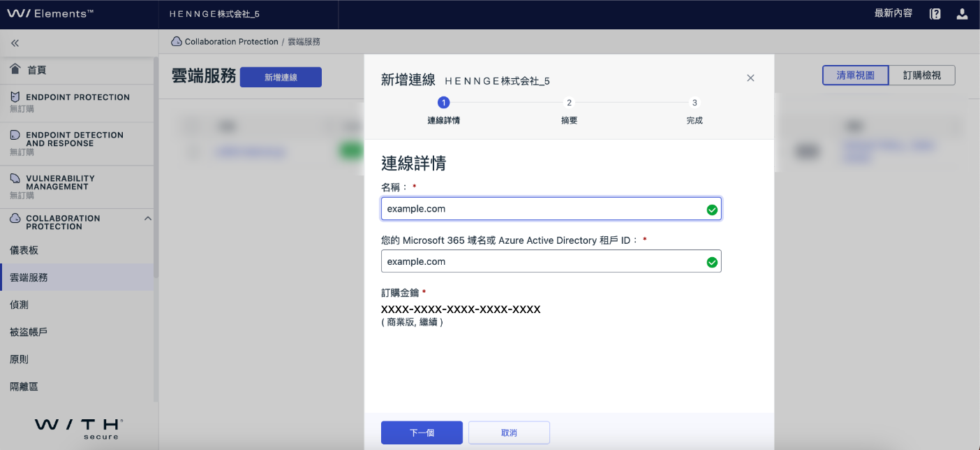Open 偵測 in the sidebar
Image resolution: width=980 pixels, height=450 pixels.
pos(77,305)
